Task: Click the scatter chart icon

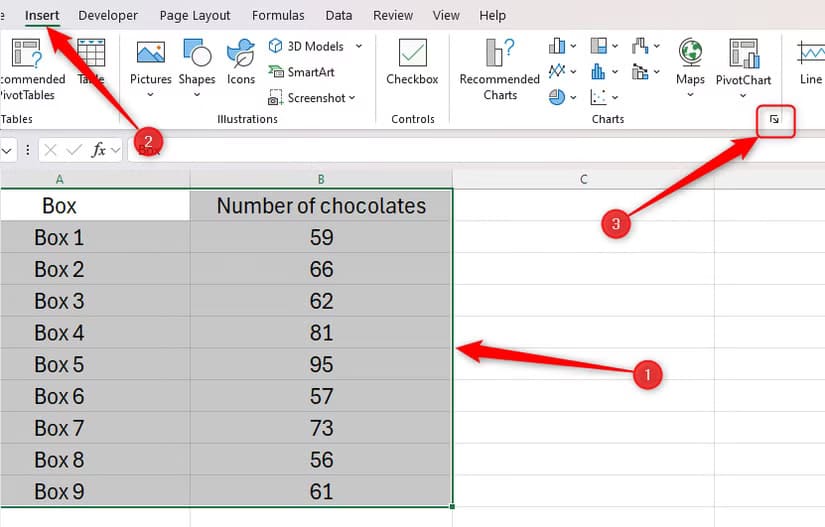Action: point(598,97)
